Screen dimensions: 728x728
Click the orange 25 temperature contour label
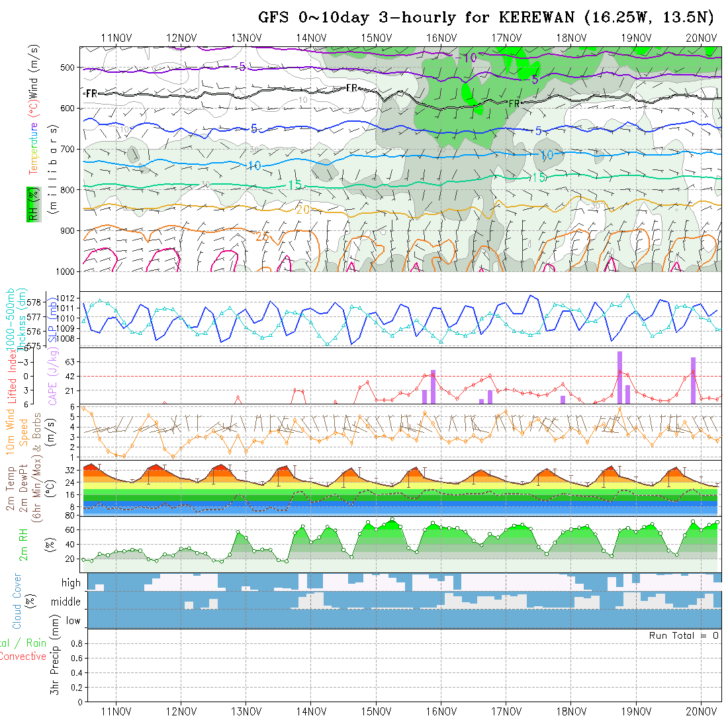click(262, 236)
